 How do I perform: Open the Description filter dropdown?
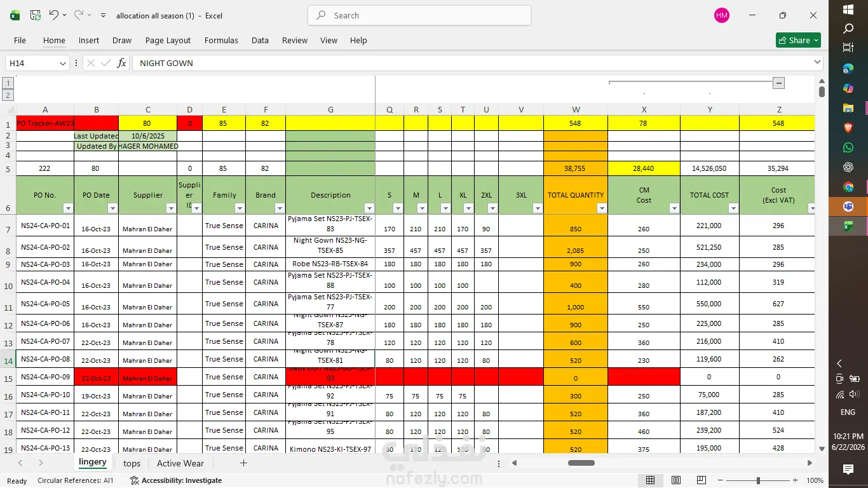click(x=369, y=208)
